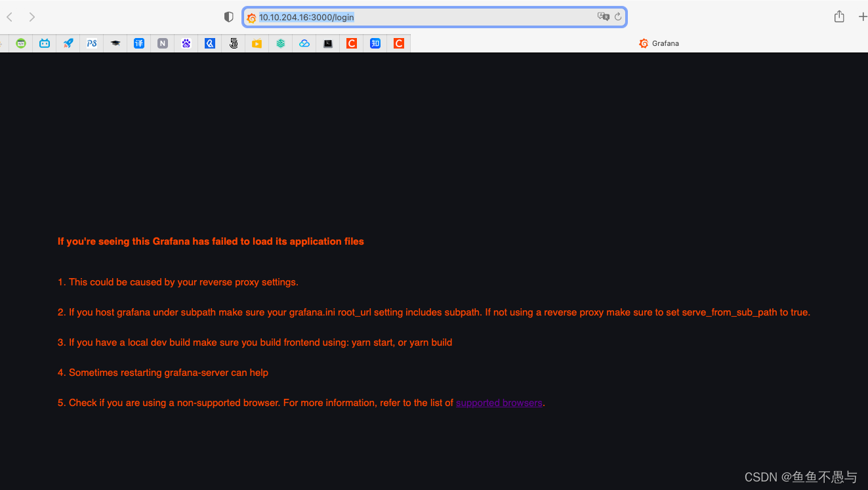Open the PS bookmark
Viewport: 868px width, 490px height.
tap(92, 43)
